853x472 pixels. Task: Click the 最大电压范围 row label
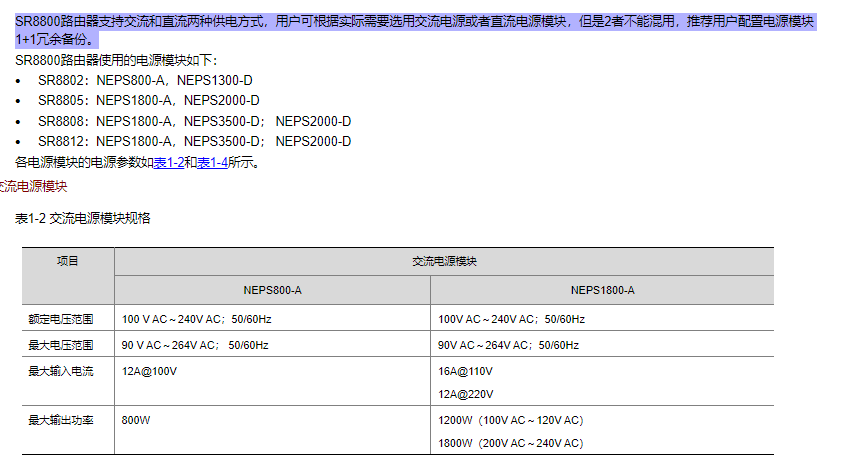(61, 345)
